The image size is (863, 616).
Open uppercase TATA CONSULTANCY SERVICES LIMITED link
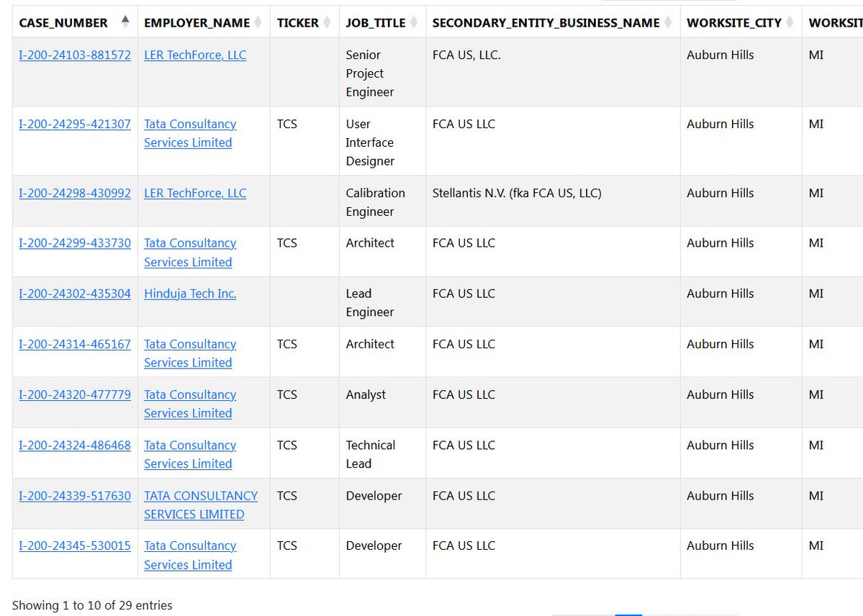click(201, 504)
